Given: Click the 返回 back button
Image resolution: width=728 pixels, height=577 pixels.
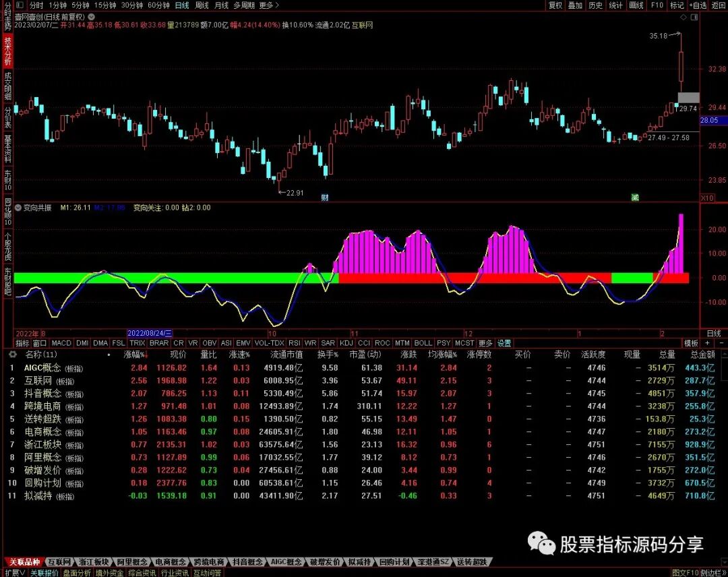Looking at the screenshot, I should coord(719,5).
